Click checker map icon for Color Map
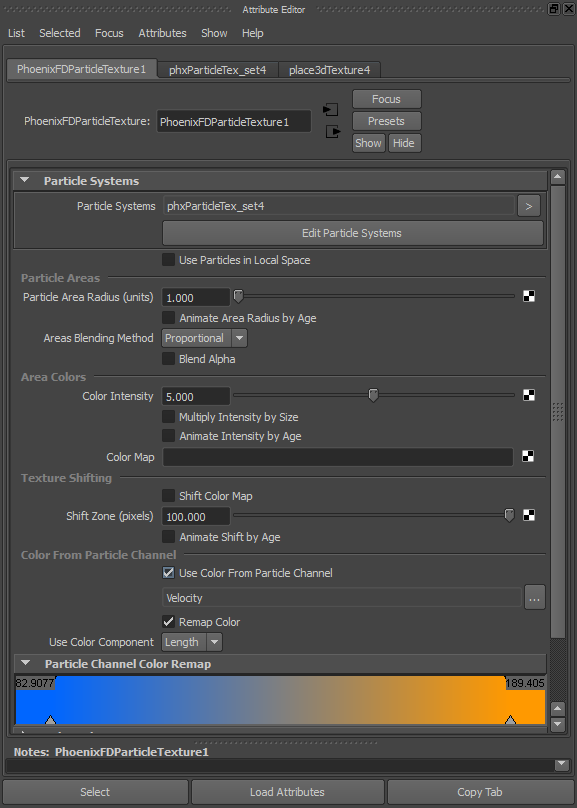The image size is (577, 808). (x=528, y=456)
